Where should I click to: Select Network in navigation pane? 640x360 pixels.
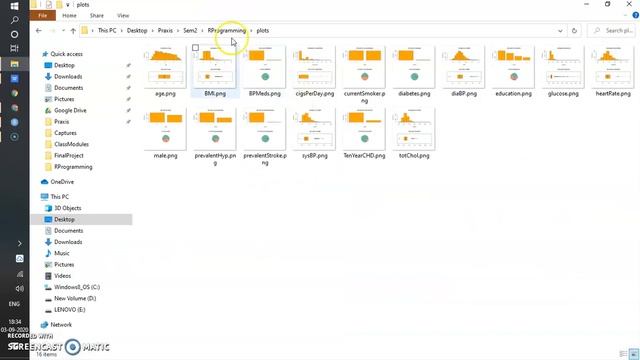click(x=61, y=325)
